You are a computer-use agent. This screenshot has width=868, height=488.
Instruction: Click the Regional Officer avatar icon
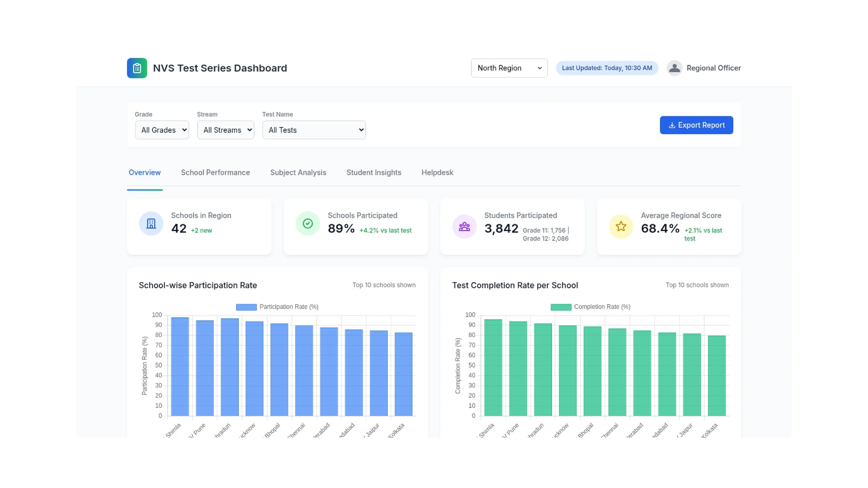click(x=674, y=68)
